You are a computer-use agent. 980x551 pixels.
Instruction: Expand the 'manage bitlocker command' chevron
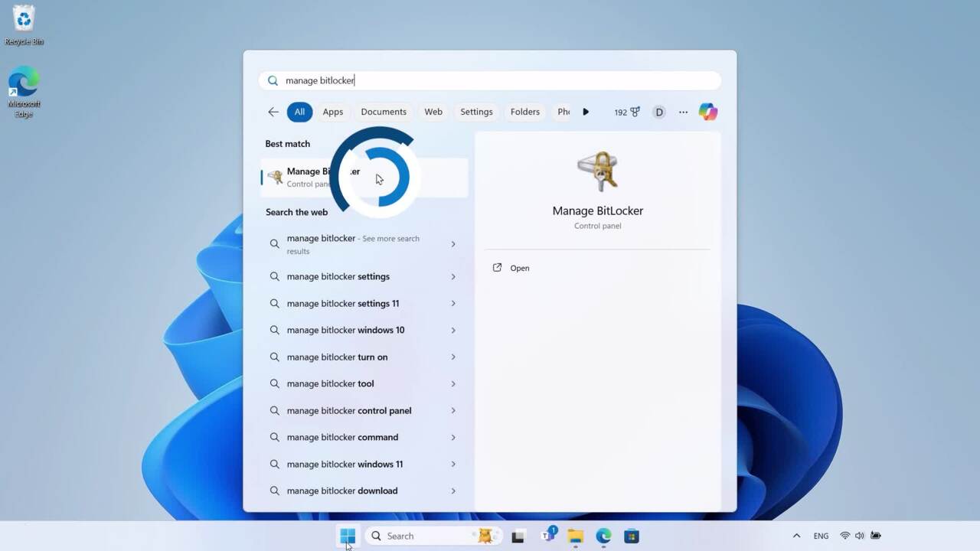[453, 437]
